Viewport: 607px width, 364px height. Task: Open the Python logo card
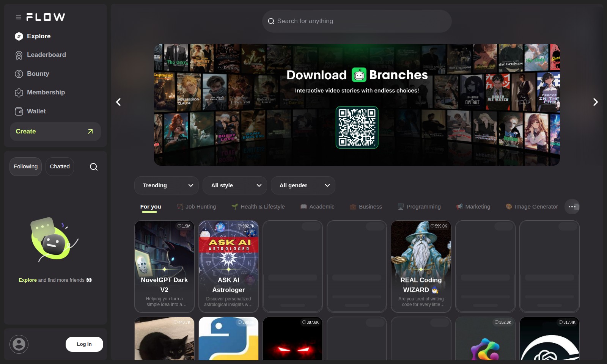[x=228, y=339]
